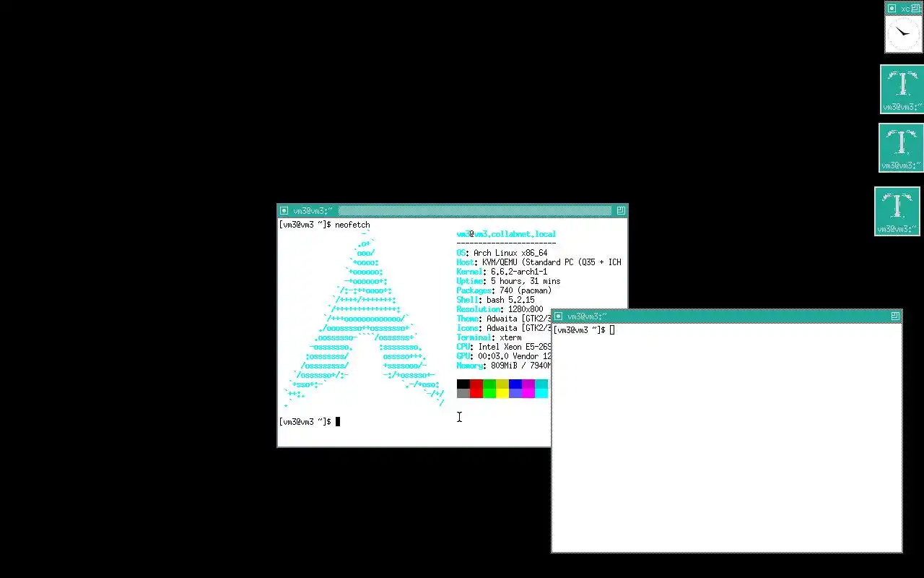The image size is (924, 578).
Task: Click the 'Shell: bash 5.2.15' line
Action: (x=495, y=300)
